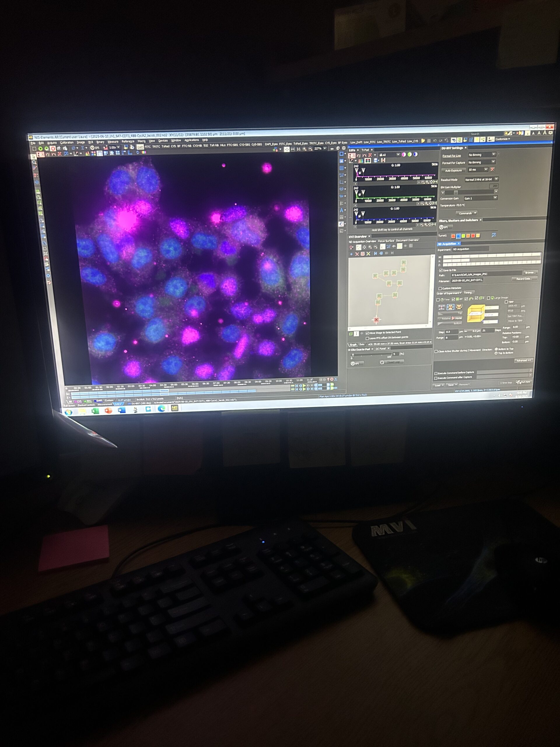The image size is (560, 747).
Task: Click the green Live play icon in toolbar
Action: click(41, 149)
